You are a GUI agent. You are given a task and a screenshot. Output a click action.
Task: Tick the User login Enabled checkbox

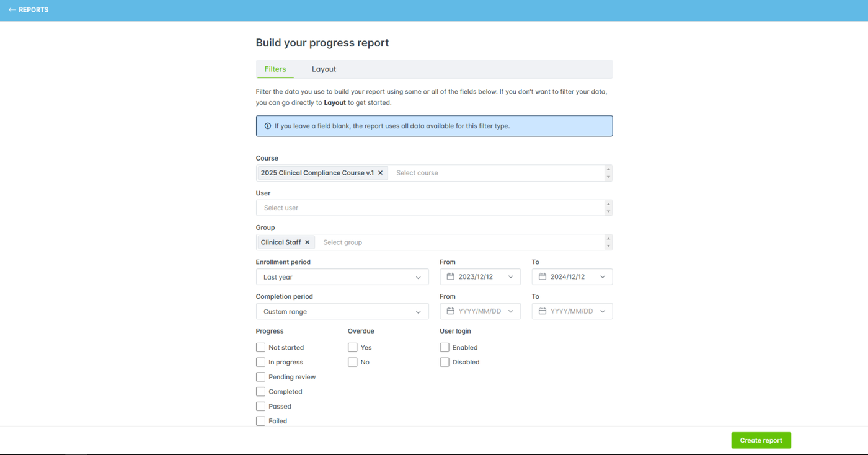pyautogui.click(x=445, y=348)
